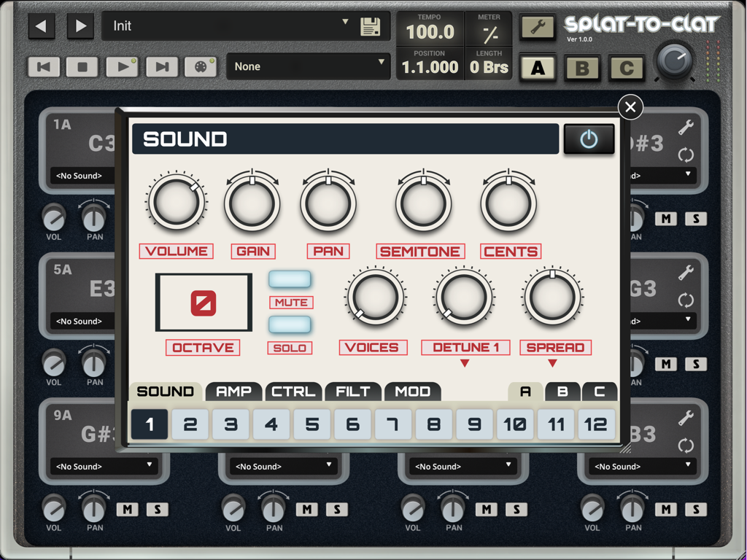747x560 pixels.
Task: Open the save preset disk icon
Action: [x=371, y=26]
